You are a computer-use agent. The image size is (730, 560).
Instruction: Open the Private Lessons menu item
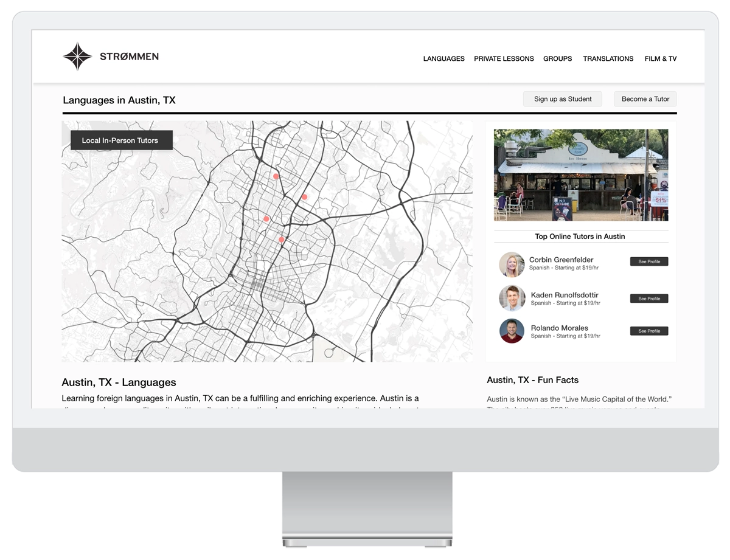[x=504, y=59]
